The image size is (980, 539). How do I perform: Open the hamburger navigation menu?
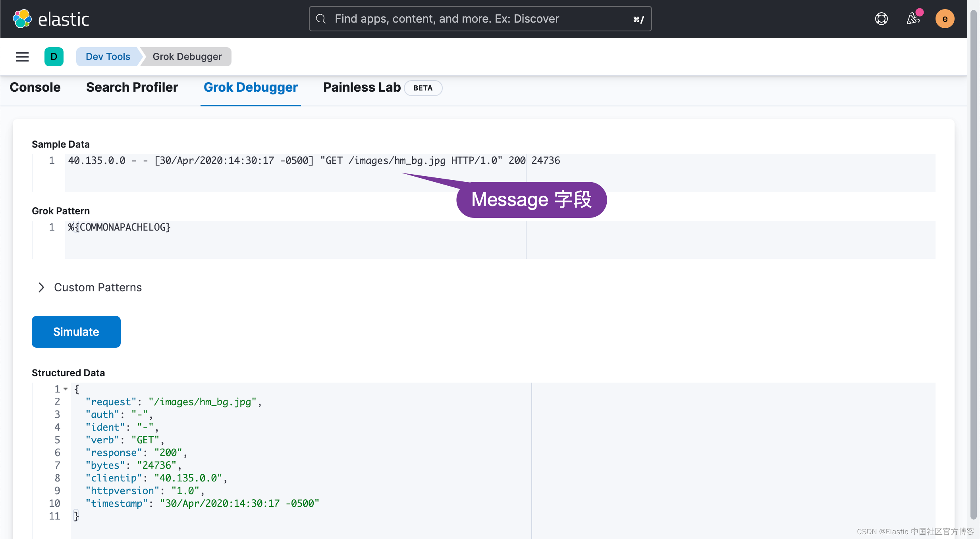tap(22, 56)
